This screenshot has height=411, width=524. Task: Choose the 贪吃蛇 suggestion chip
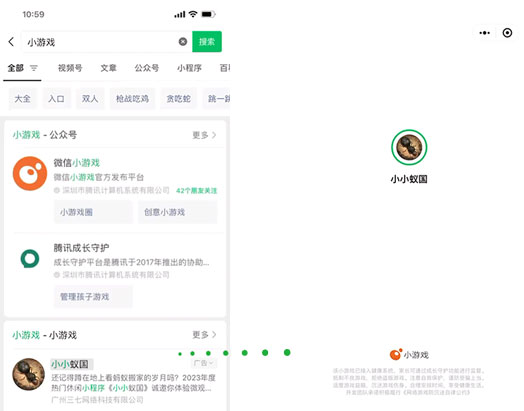(178, 99)
